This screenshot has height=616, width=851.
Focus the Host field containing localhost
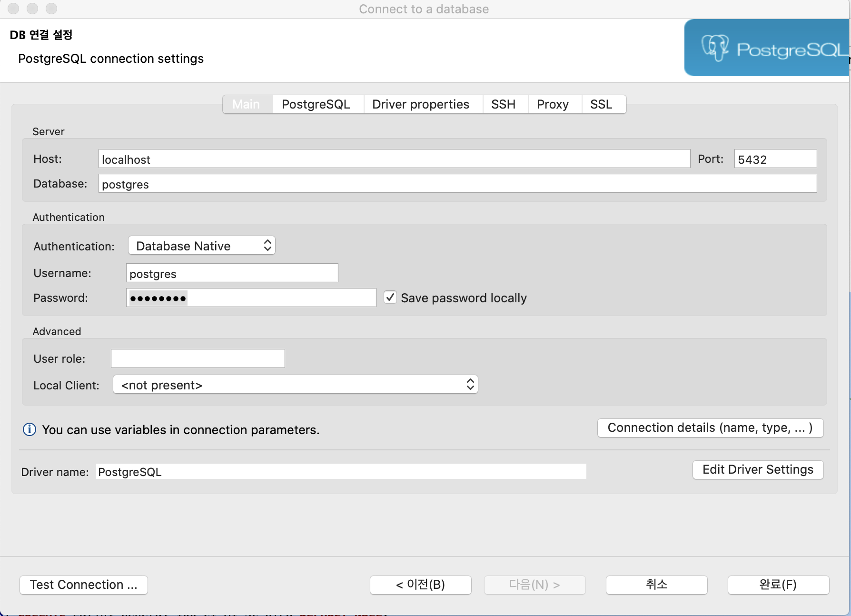(394, 159)
